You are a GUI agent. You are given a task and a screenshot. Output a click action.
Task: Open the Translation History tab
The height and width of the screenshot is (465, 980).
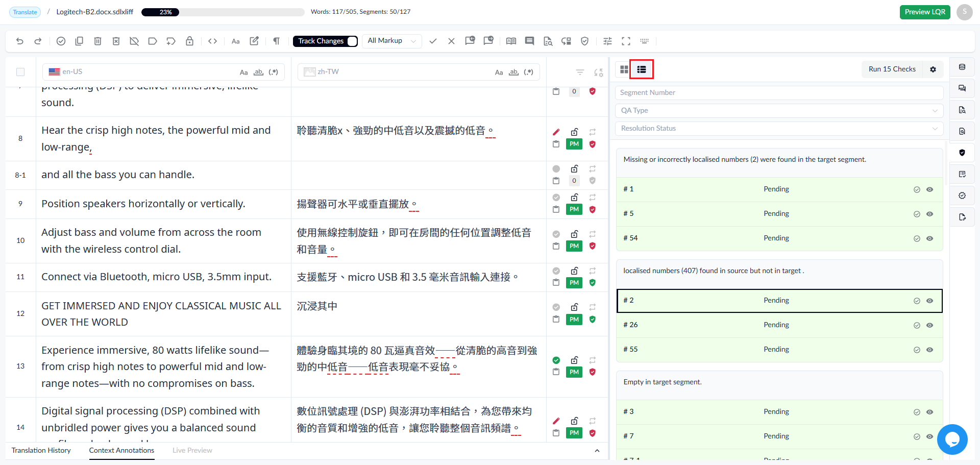(41, 450)
